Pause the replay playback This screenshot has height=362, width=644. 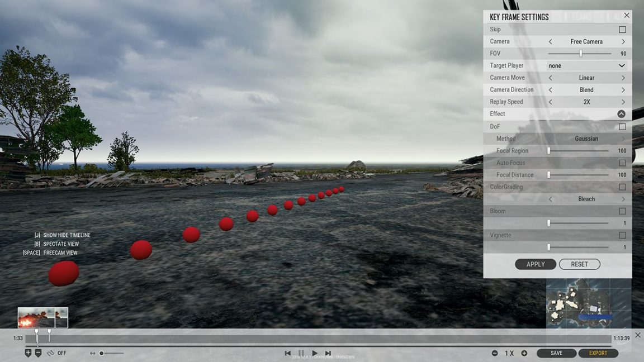pos(301,353)
